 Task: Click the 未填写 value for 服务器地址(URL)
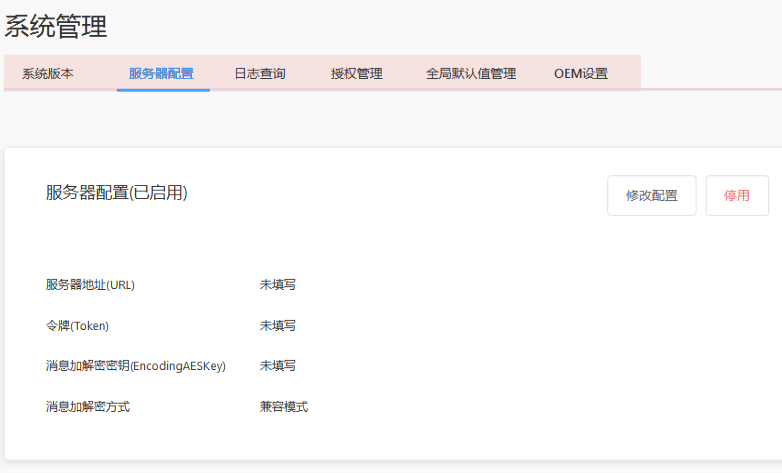click(x=277, y=285)
